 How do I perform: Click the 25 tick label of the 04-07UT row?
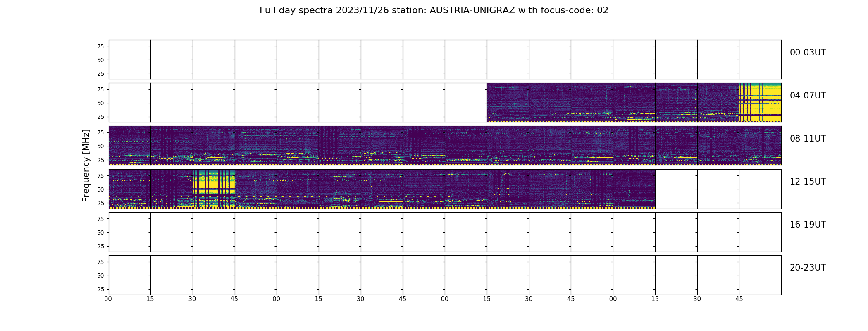[x=100, y=117]
